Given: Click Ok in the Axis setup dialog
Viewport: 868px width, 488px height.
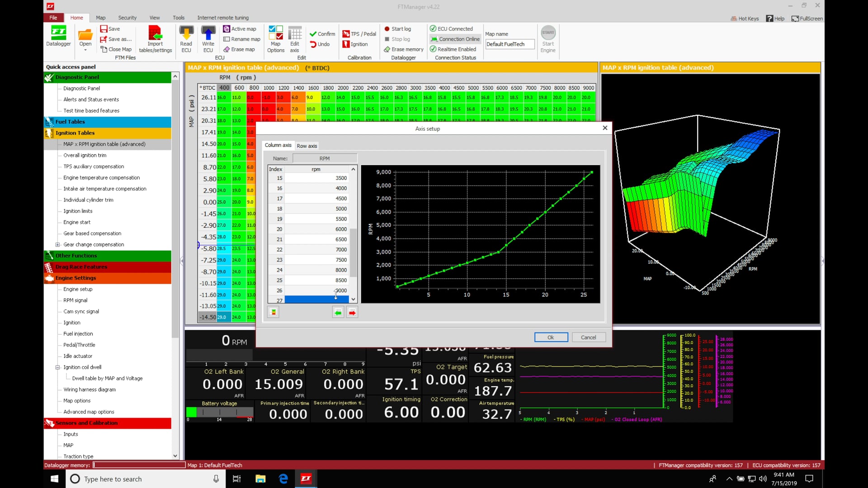Looking at the screenshot, I should click(551, 337).
